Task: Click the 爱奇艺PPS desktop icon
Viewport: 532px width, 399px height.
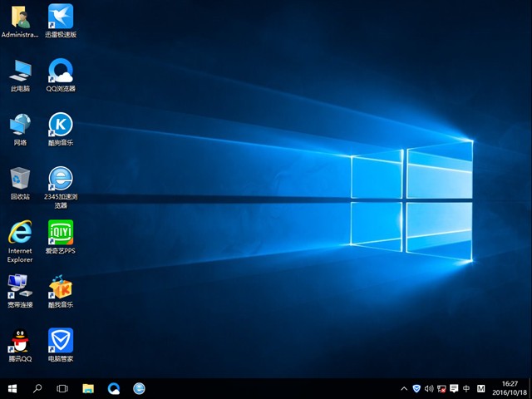Action: pos(61,233)
